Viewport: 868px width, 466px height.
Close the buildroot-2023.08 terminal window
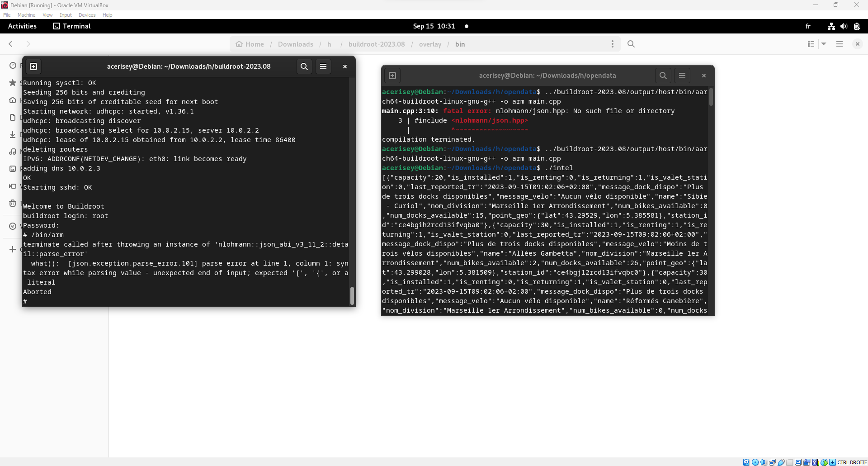tap(345, 67)
